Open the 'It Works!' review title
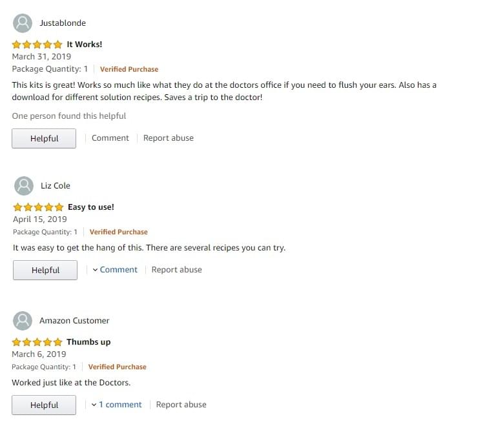Screen dimensions: 496x448 pos(85,45)
